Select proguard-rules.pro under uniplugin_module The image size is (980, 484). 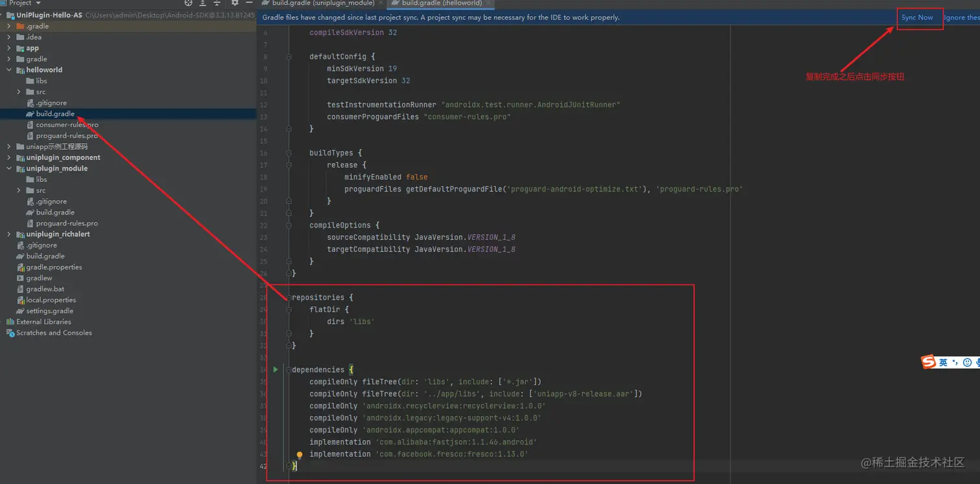coord(62,224)
